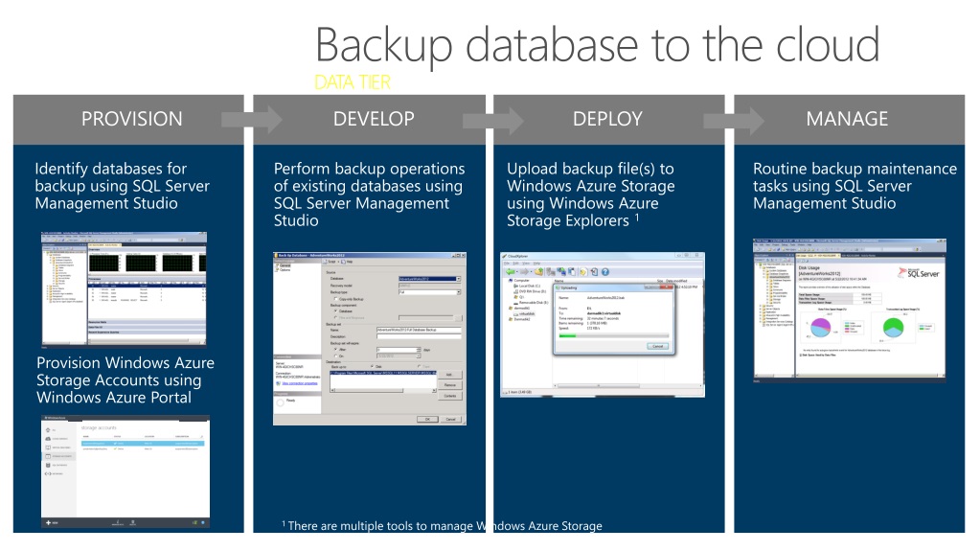
Task: Select the On expiry date radio button
Action: (x=335, y=356)
